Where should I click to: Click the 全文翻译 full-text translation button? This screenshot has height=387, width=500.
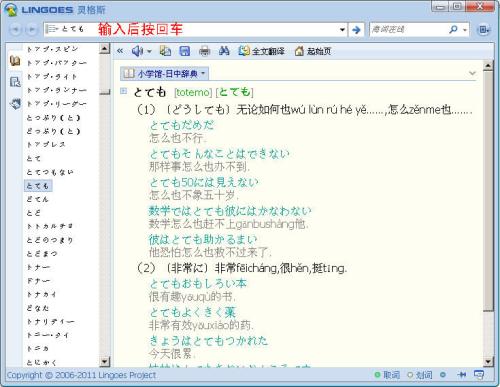(262, 51)
